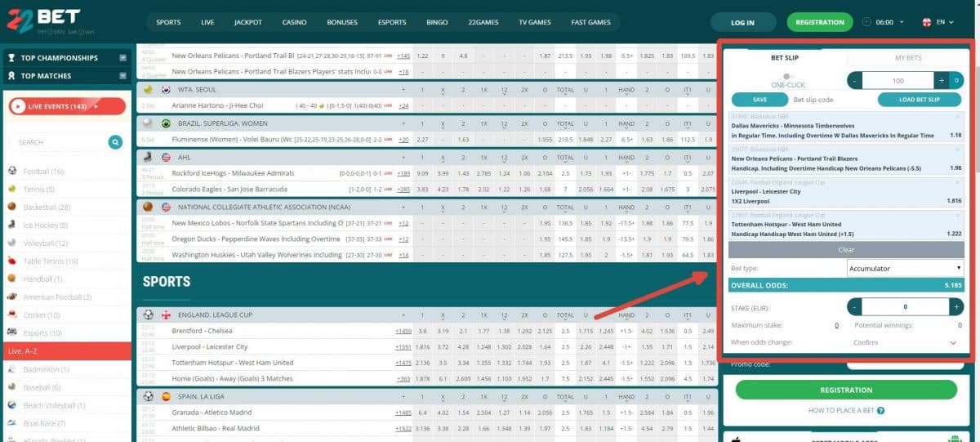980x442 pixels.
Task: Expand the When odds change Confirm option
Action: (953, 343)
